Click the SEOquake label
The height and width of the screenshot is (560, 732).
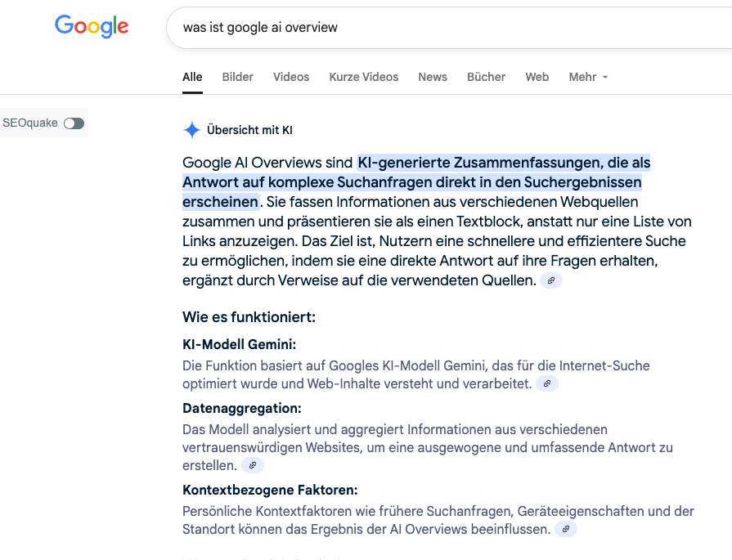click(30, 123)
